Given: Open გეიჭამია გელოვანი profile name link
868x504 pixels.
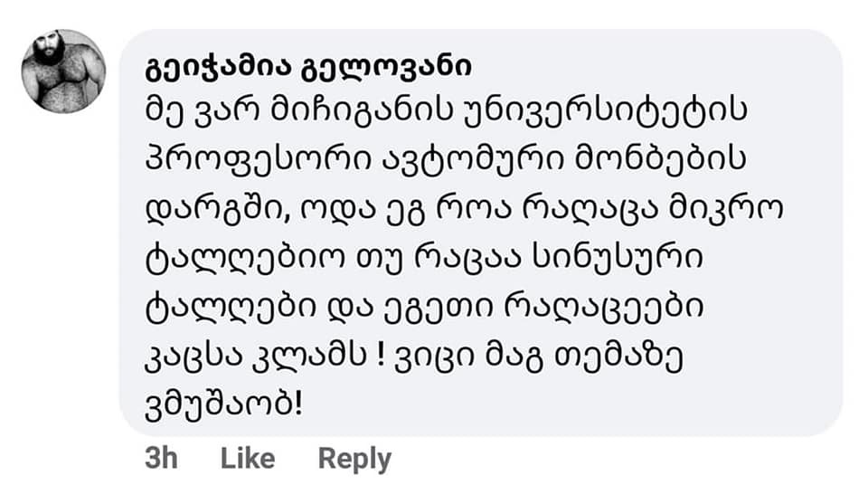Looking at the screenshot, I should 309,68.
